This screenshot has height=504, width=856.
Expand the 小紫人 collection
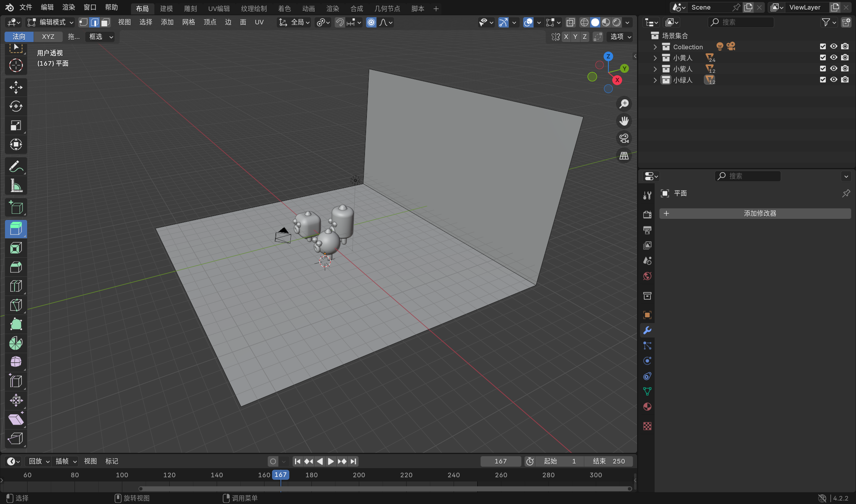tap(655, 69)
